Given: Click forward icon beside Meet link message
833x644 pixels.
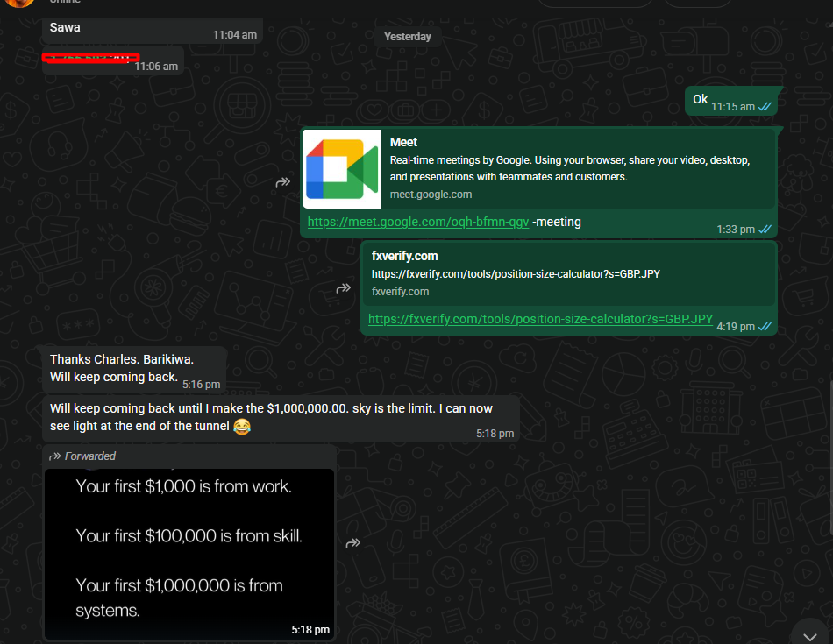Looking at the screenshot, I should [x=282, y=182].
